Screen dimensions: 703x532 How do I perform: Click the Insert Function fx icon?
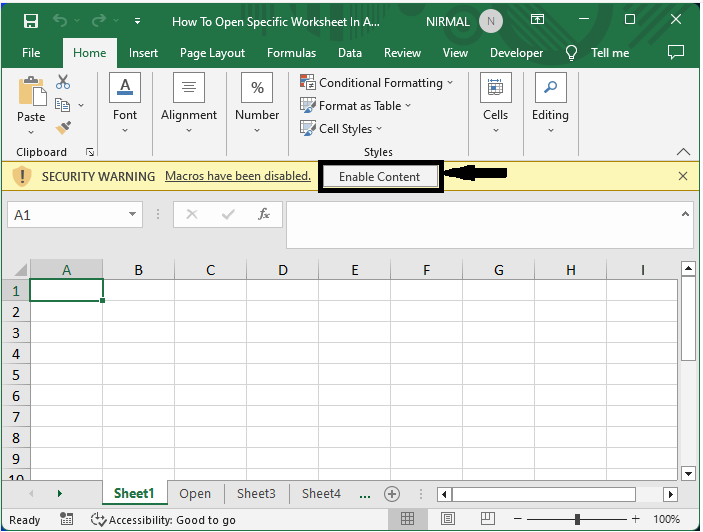(264, 214)
